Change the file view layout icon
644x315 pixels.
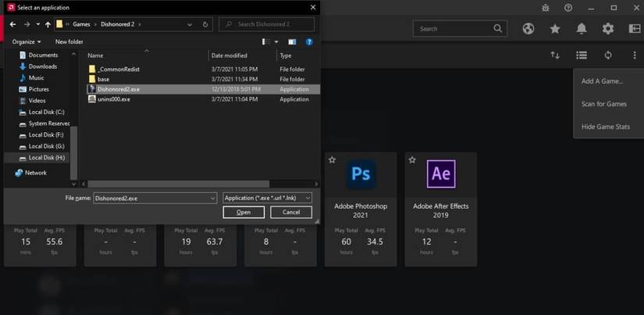click(266, 41)
